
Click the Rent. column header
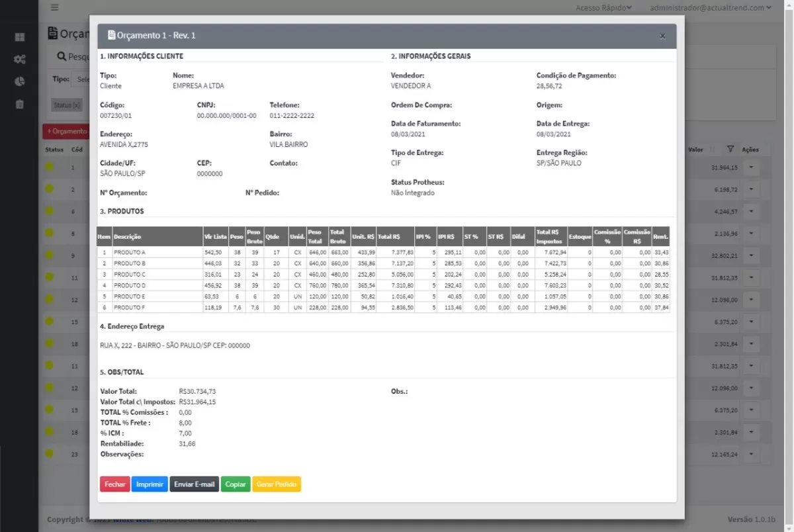(660, 236)
